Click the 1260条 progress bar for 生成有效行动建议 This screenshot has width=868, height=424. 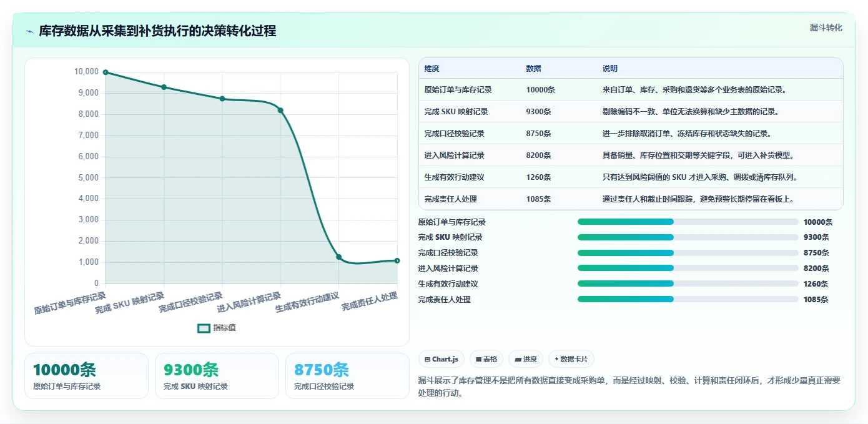coord(688,283)
